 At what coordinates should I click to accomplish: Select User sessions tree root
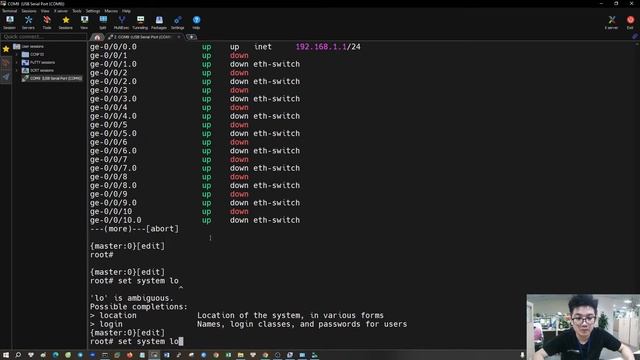coord(29,46)
